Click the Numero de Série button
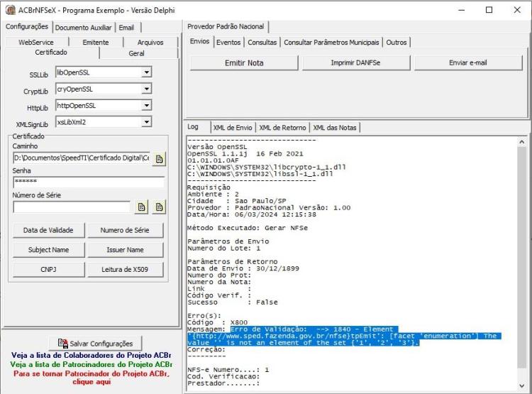Screen dimensions: 532x394 (125, 230)
